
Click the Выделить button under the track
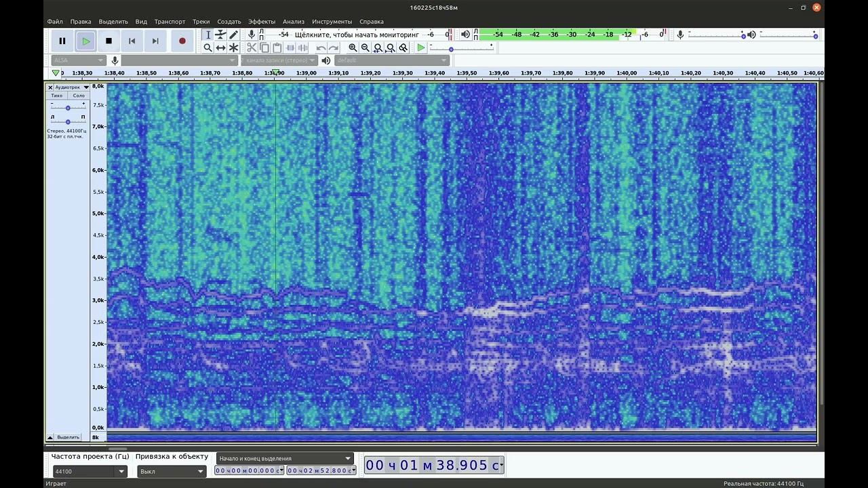pos(68,437)
